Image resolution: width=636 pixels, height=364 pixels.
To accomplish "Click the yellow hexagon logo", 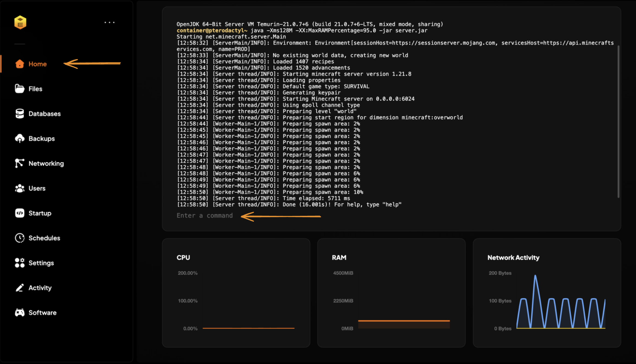I will tap(20, 22).
